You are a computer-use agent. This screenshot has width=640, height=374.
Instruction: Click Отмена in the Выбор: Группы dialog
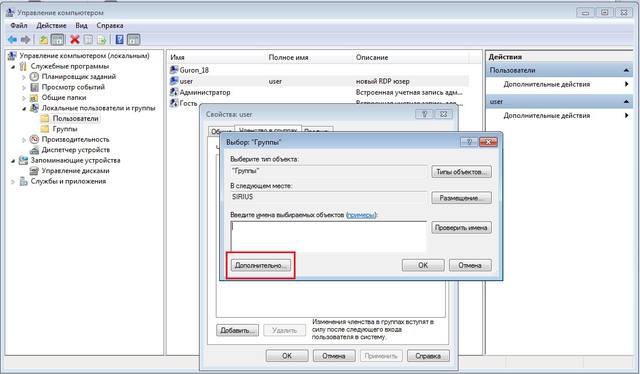pyautogui.click(x=470, y=265)
